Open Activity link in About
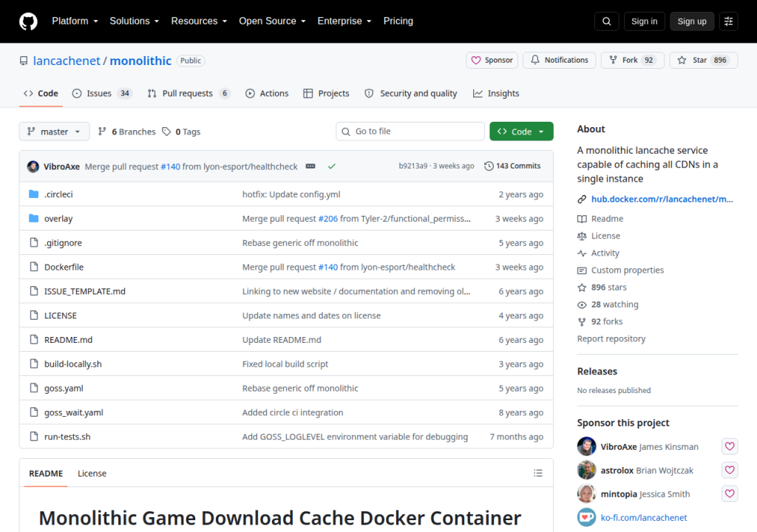This screenshot has height=532, width=757. [x=605, y=253]
